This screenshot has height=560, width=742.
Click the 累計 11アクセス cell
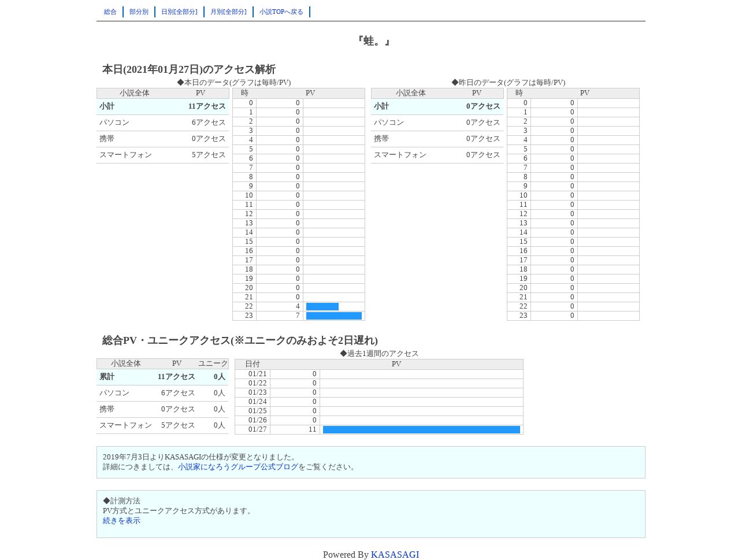[176, 377]
